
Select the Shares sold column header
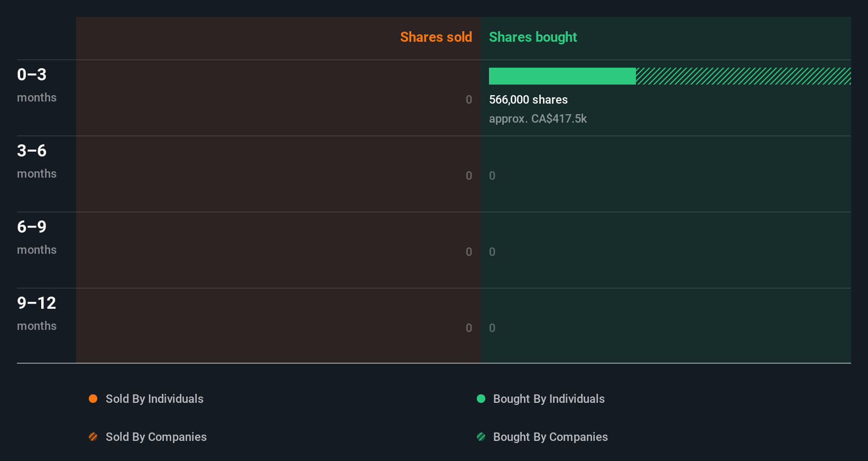tap(436, 37)
